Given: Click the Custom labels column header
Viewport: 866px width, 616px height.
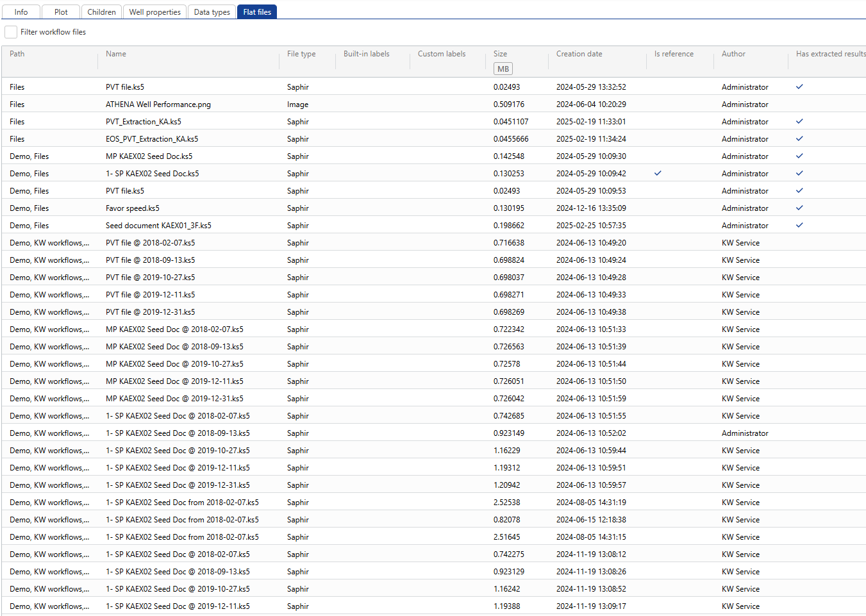Looking at the screenshot, I should tap(442, 54).
